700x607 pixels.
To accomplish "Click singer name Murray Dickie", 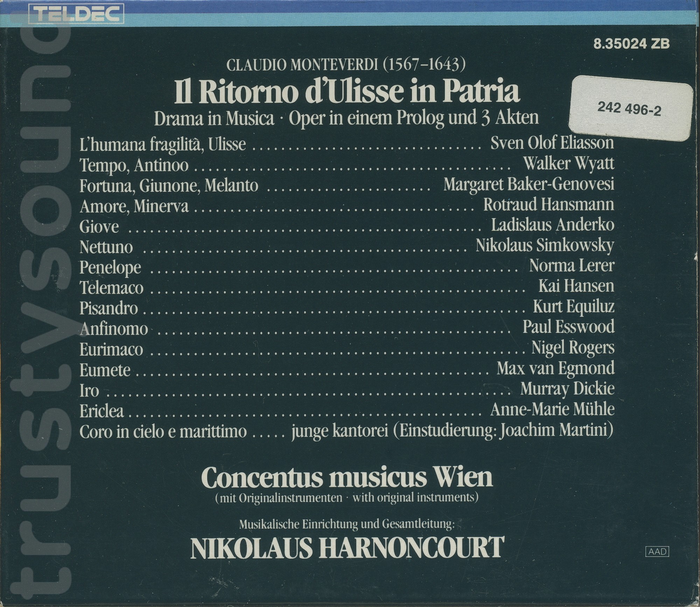I will click(567, 389).
